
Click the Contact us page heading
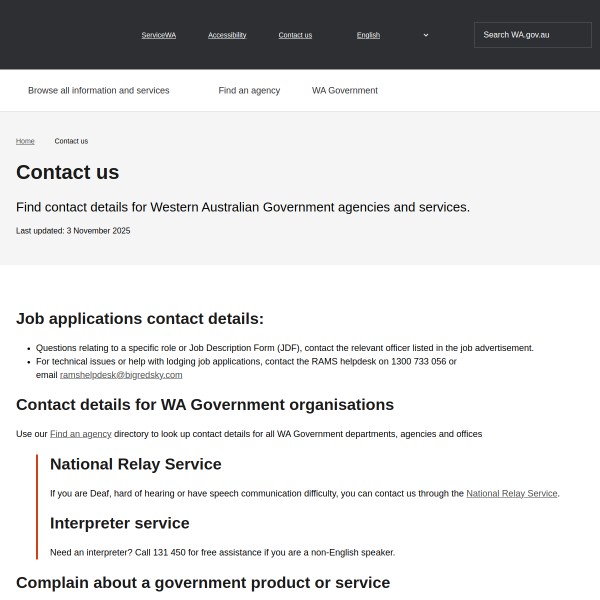68,172
